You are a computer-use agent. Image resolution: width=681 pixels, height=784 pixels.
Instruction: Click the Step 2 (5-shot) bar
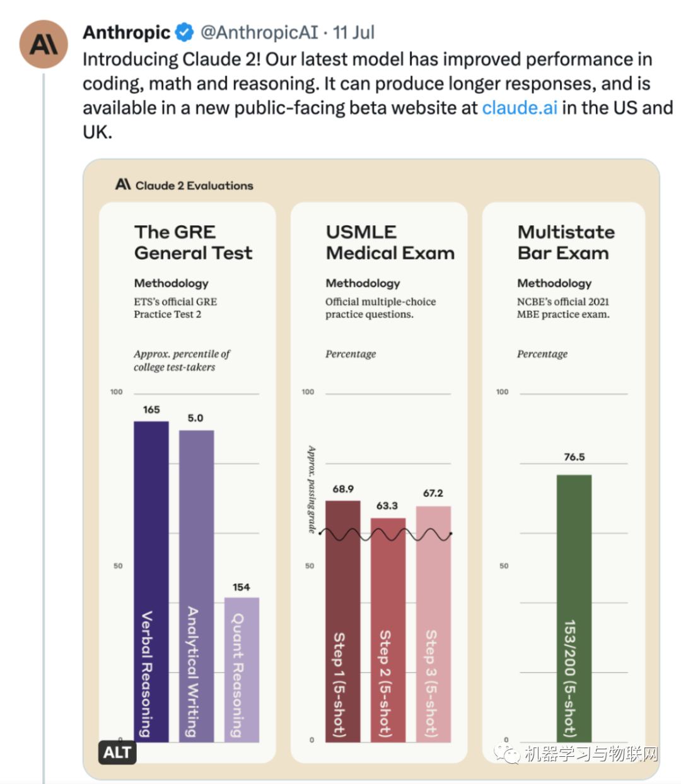388,631
